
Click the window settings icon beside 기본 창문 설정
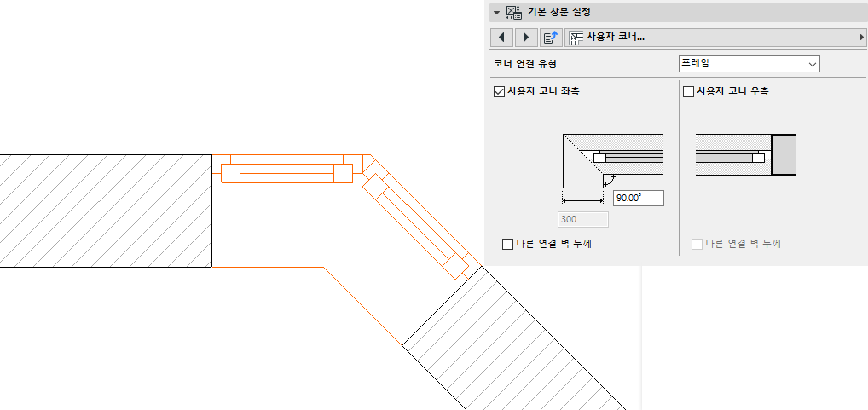coord(513,12)
